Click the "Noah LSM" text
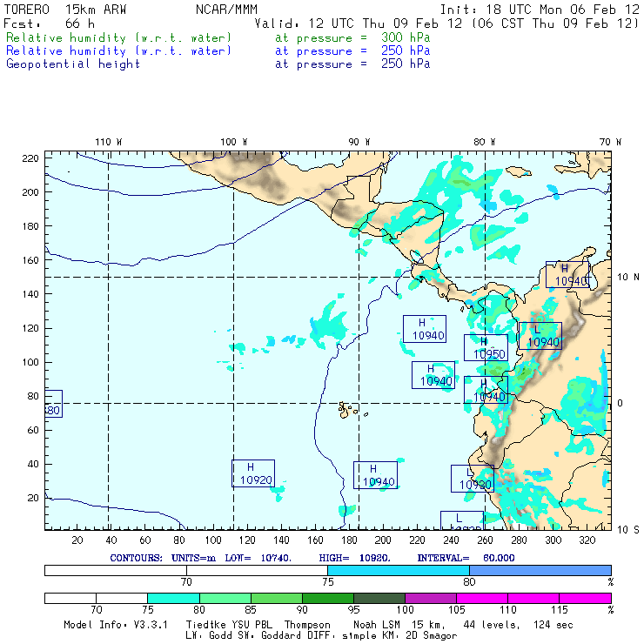 click(377, 625)
